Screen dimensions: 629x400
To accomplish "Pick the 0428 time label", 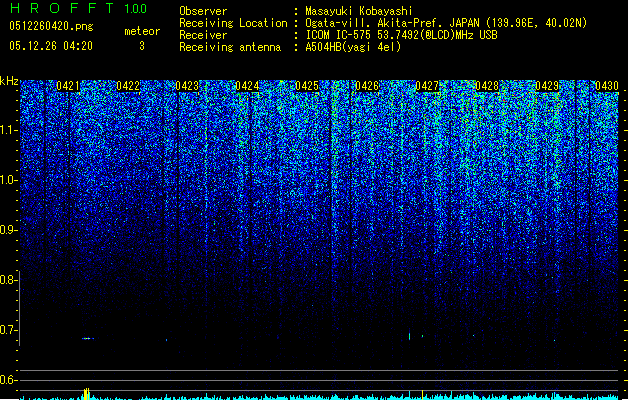I will (x=487, y=86).
